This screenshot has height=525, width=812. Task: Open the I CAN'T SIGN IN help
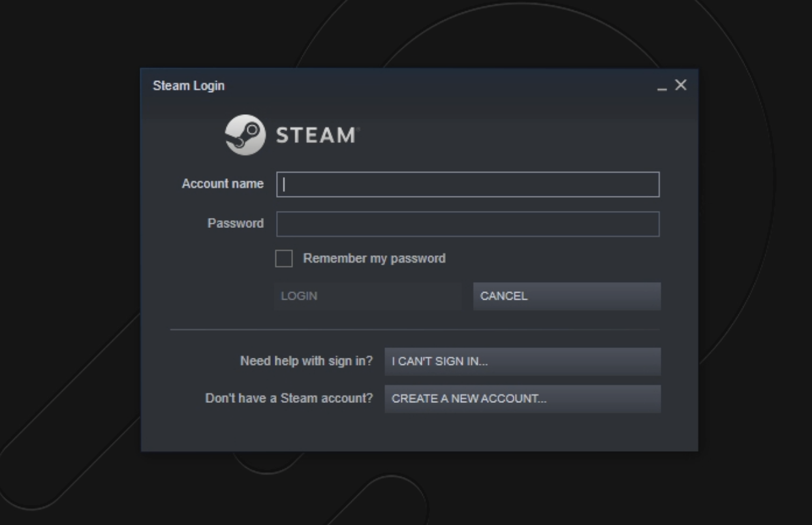523,362
